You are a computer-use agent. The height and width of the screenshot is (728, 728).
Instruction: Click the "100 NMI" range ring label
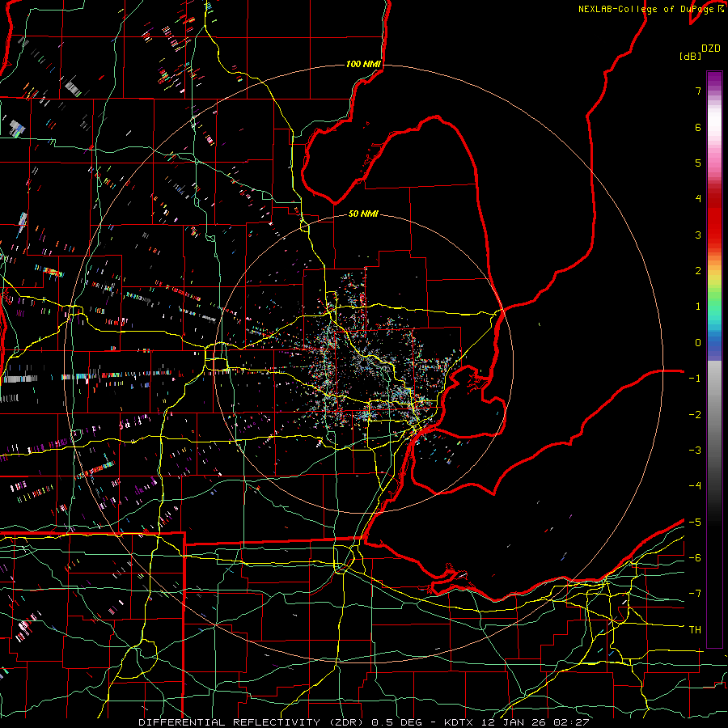click(363, 64)
